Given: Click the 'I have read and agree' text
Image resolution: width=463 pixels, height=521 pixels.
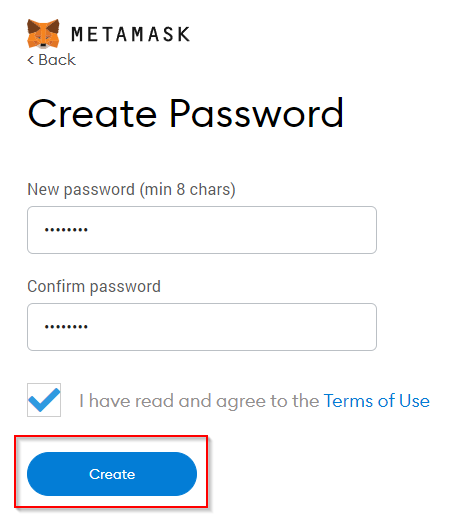Looking at the screenshot, I should point(199,401).
